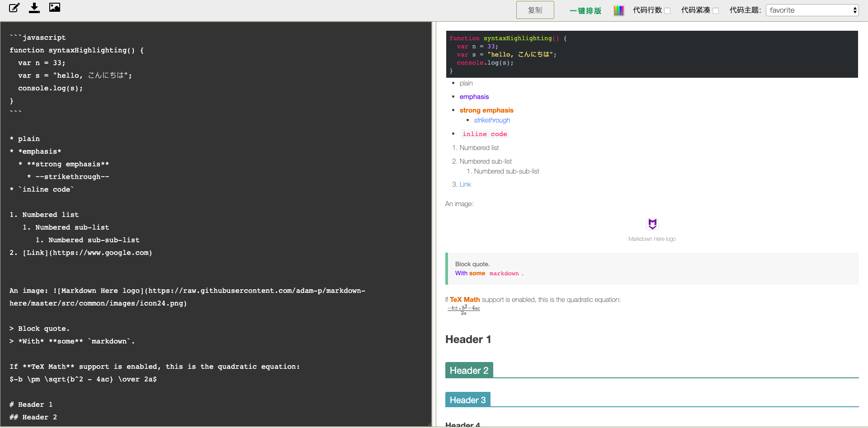Screen dimensions: 868x428
Task: Click the '* plain' line in editor
Action: coord(25,139)
